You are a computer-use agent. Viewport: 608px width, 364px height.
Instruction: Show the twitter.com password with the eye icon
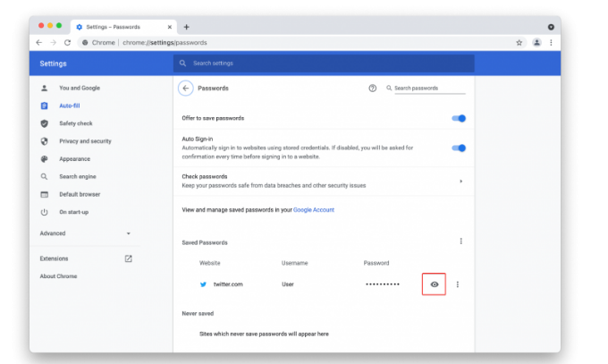click(x=435, y=284)
